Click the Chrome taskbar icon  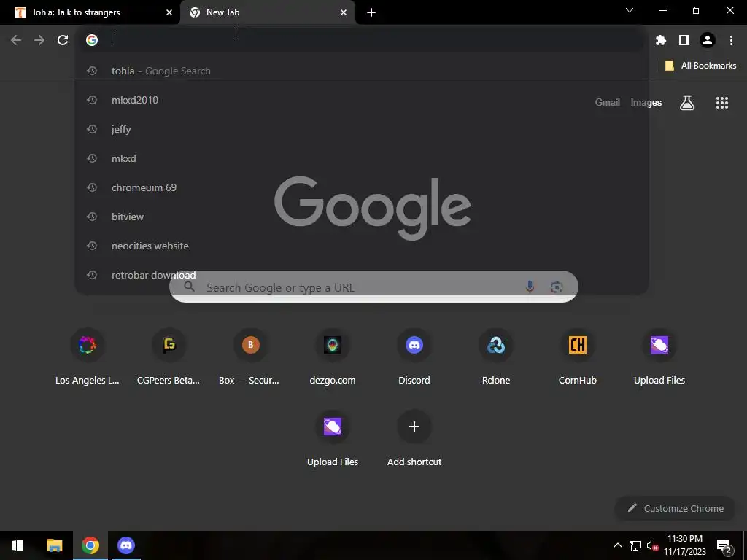click(90, 545)
